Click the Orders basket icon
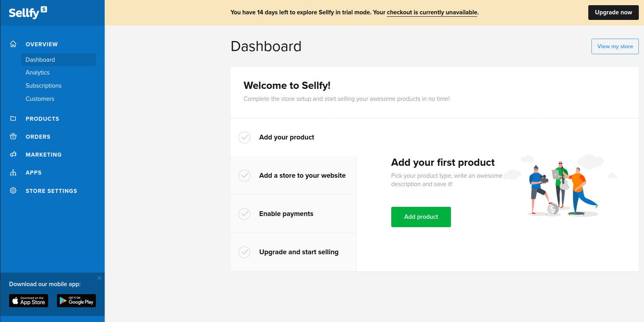Viewport: 644px width, 322px height. (x=13, y=136)
